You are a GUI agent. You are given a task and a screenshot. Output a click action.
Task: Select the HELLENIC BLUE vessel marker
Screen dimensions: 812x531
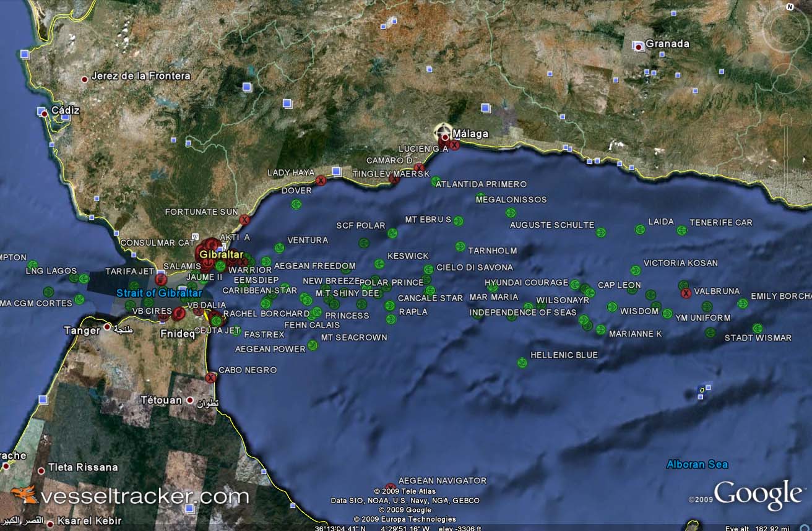(523, 361)
